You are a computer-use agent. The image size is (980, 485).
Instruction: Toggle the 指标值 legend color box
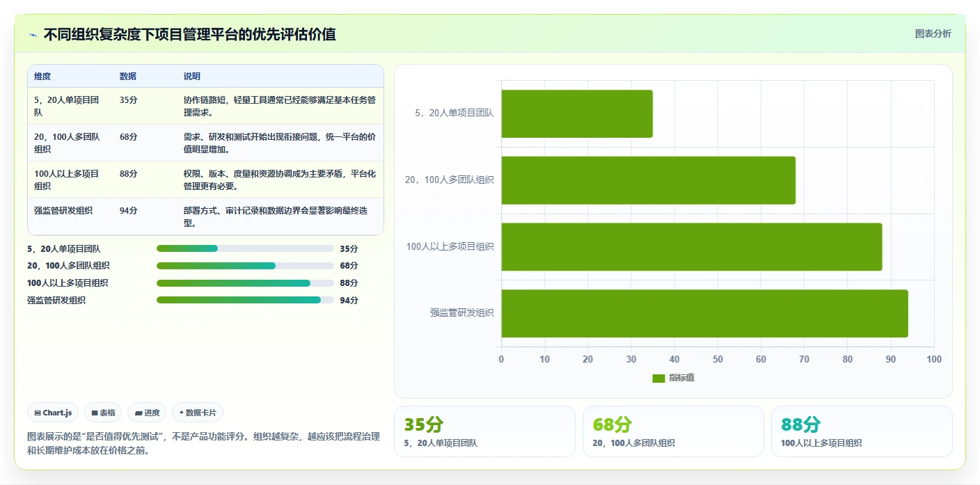click(x=658, y=378)
